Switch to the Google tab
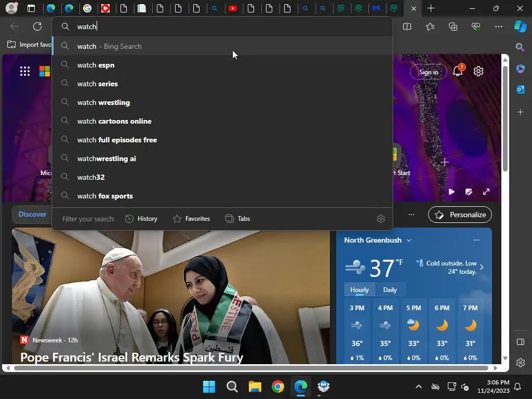 87,8
